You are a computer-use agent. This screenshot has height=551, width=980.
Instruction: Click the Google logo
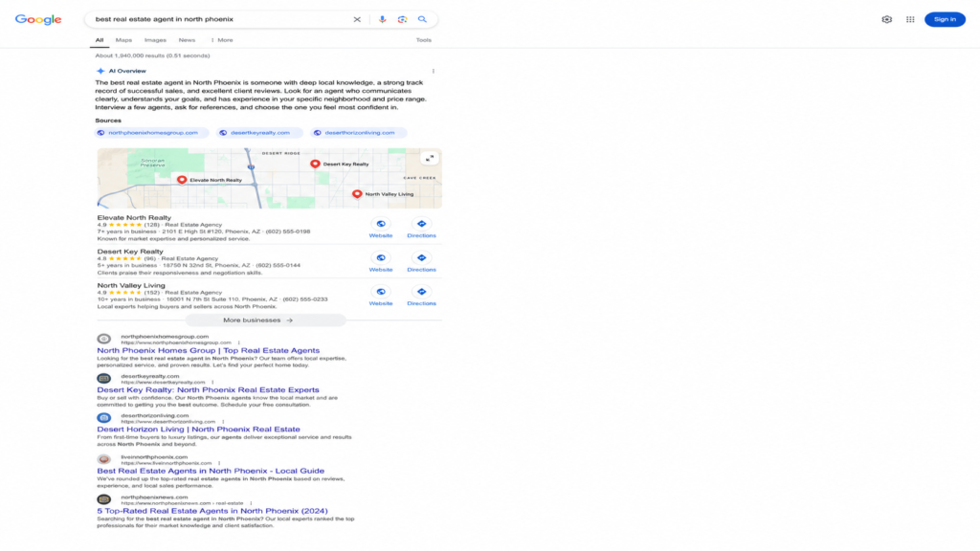(38, 19)
